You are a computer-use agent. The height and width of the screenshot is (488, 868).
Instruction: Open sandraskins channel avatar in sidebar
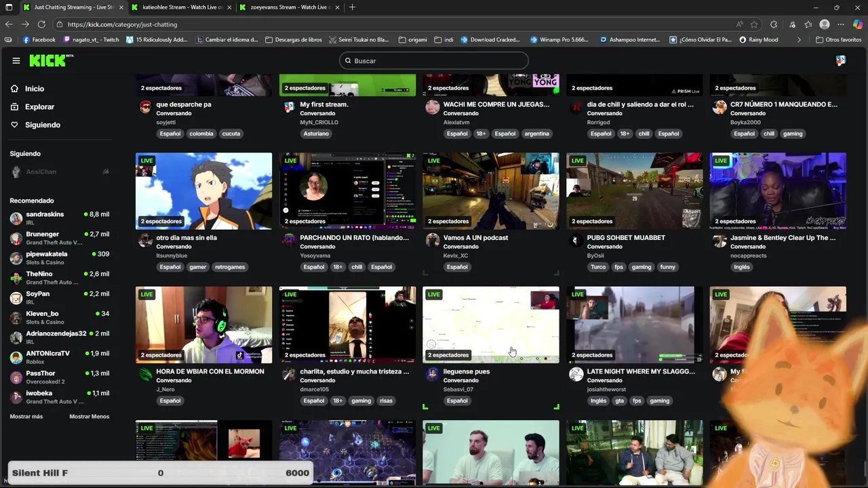tap(16, 218)
